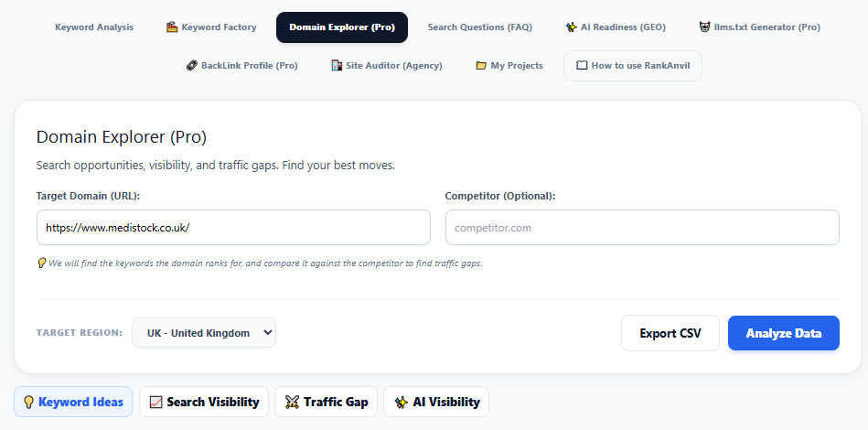
Task: Open How to use RankAnvil guide
Action: (x=633, y=66)
